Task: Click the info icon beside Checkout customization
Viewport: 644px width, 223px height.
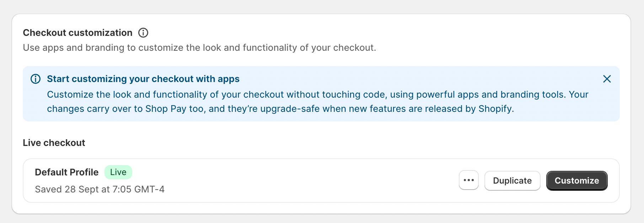Action: pyautogui.click(x=143, y=33)
